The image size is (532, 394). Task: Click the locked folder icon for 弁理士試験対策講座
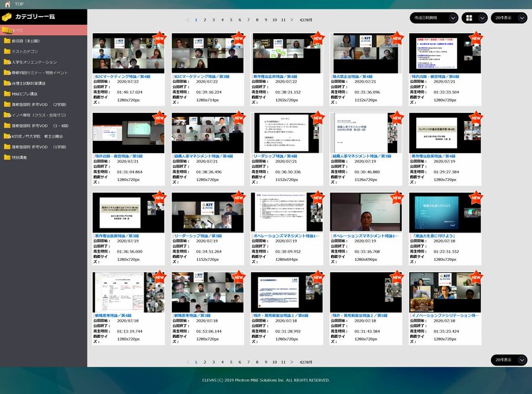tap(7, 83)
